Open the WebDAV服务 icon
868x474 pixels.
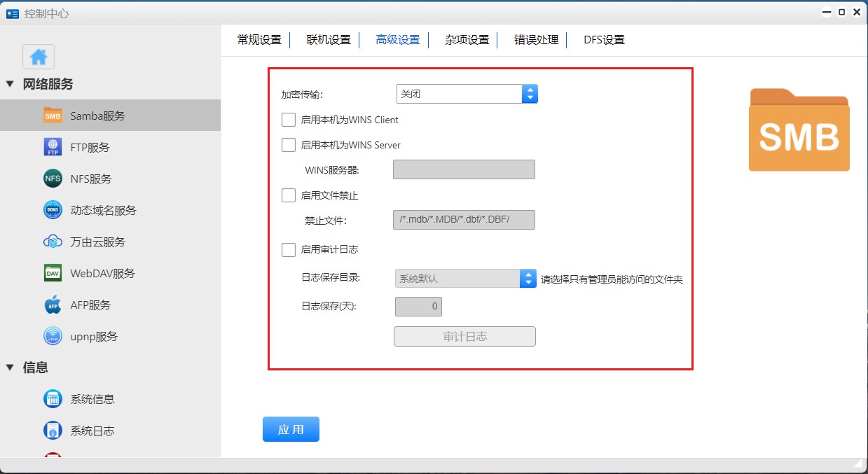[x=53, y=274]
